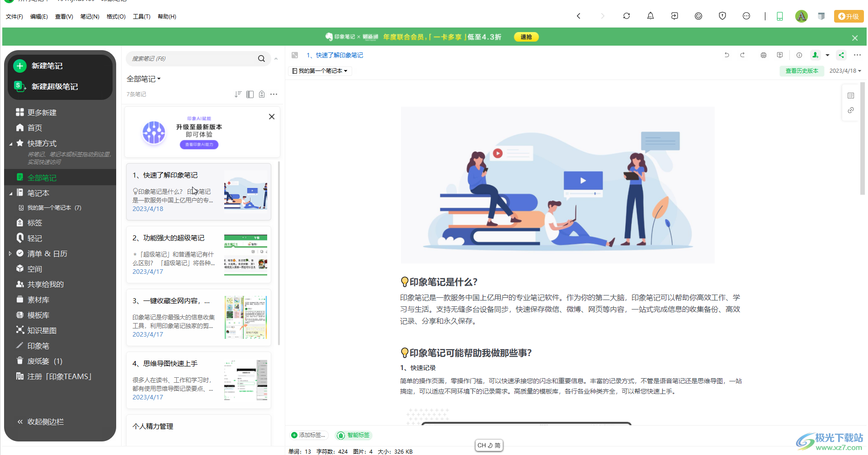Expand the 清单 & 日历 section
868x455 pixels.
[x=10, y=253]
